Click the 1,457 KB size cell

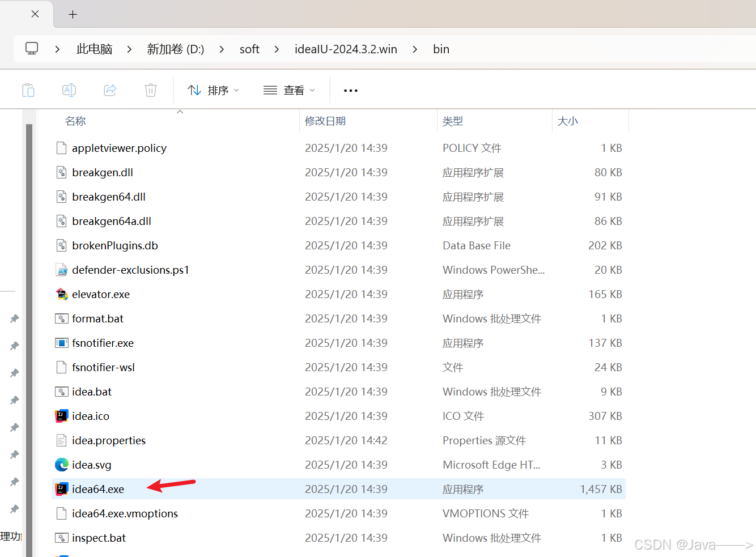(601, 489)
